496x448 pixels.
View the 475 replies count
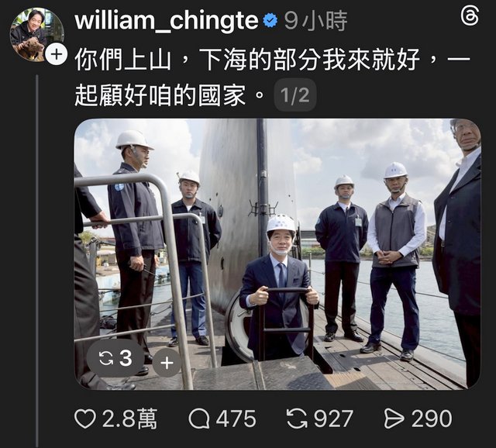click(x=236, y=419)
